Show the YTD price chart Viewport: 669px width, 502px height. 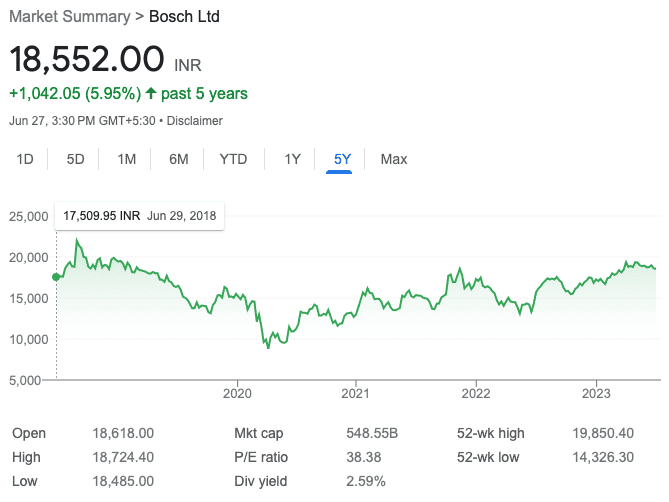pyautogui.click(x=233, y=159)
